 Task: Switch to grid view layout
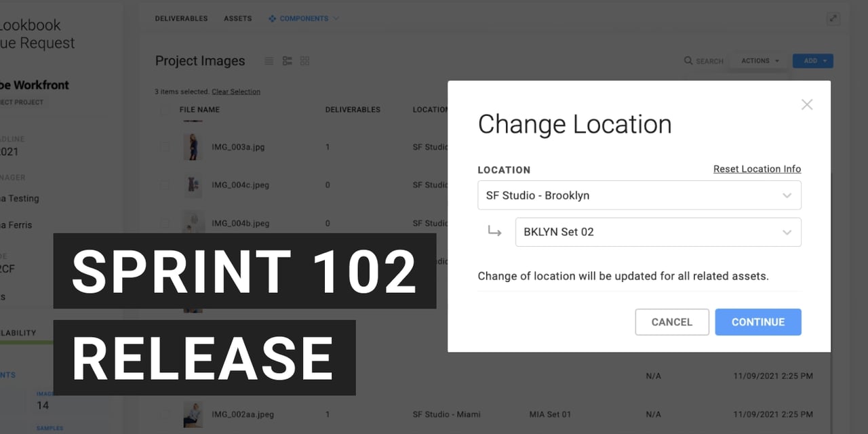click(x=305, y=61)
